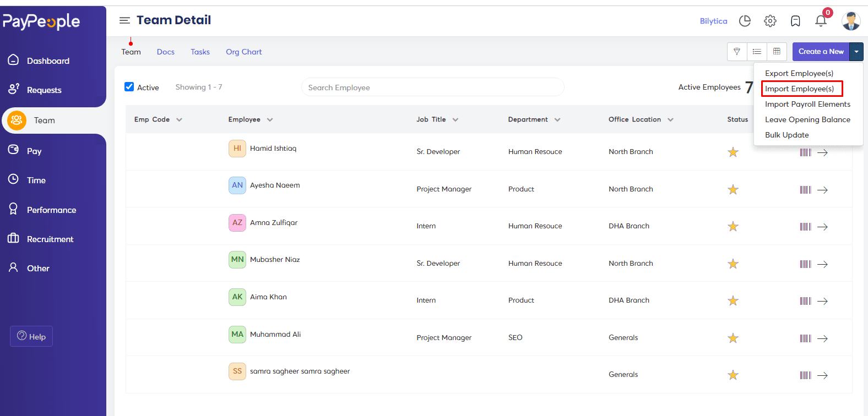Click the star status for Mubasher Niaz
868x416 pixels.
(x=733, y=264)
